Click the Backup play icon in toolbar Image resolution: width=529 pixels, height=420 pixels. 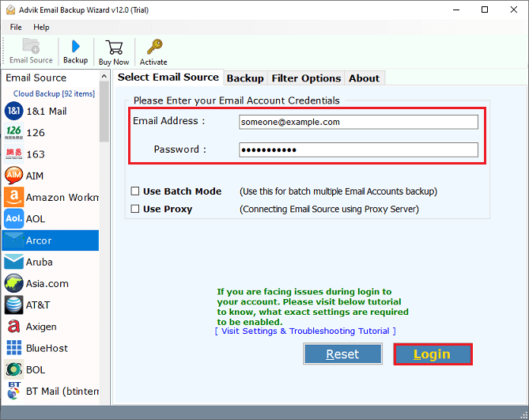pos(76,46)
